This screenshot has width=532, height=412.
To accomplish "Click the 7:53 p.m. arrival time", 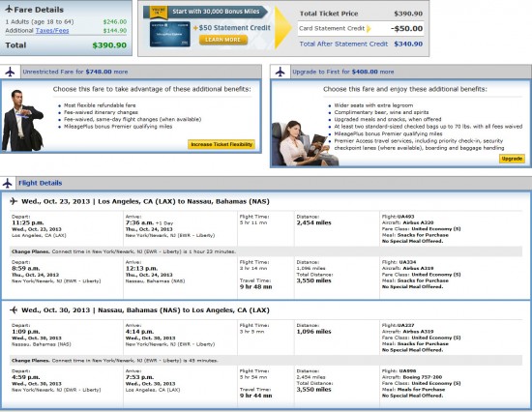I will coord(139,377).
